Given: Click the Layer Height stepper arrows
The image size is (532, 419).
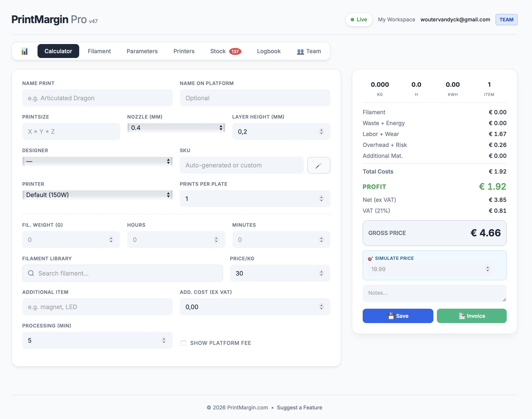Looking at the screenshot, I should pyautogui.click(x=321, y=132).
